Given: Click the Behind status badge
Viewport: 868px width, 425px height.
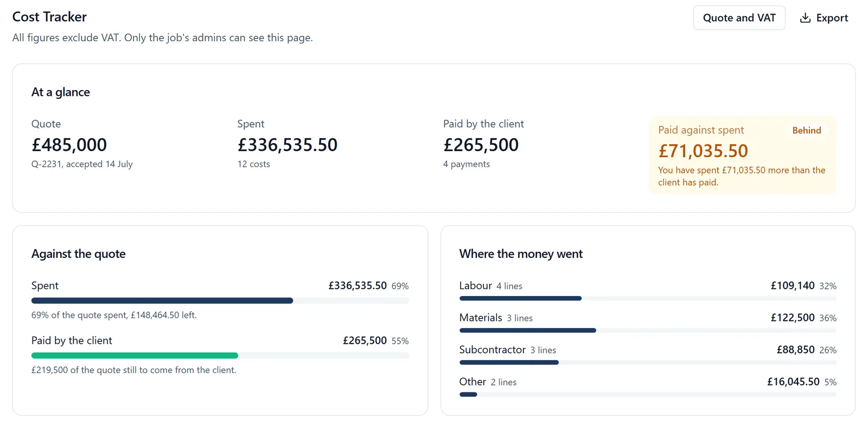Looking at the screenshot, I should click(807, 131).
